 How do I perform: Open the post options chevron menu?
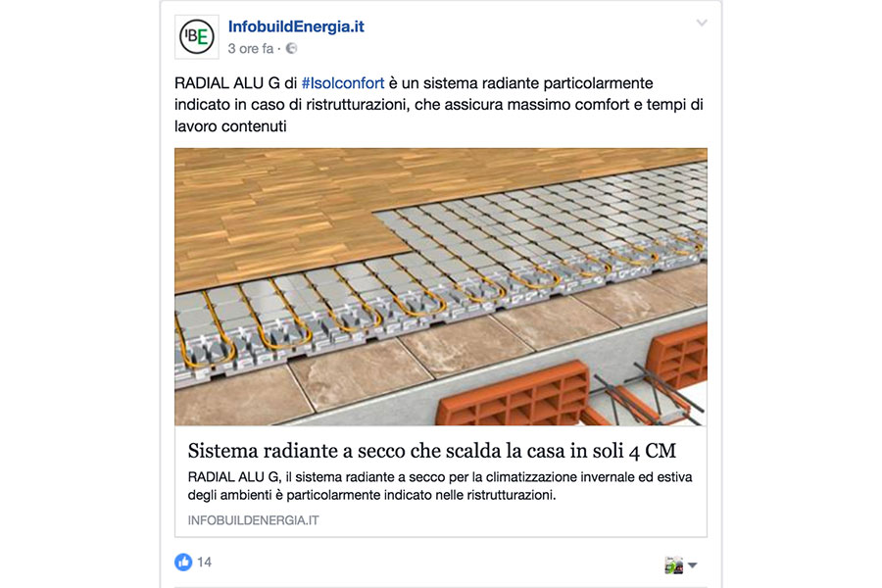tap(702, 24)
